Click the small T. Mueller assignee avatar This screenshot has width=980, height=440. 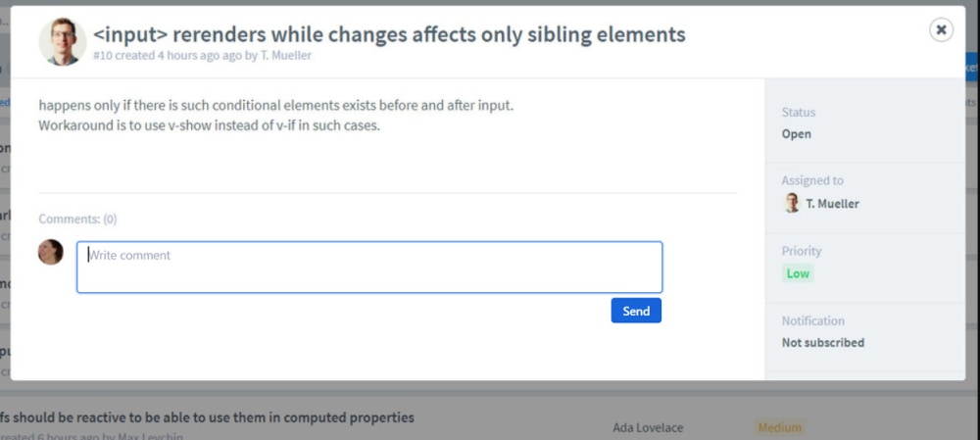[x=792, y=203]
